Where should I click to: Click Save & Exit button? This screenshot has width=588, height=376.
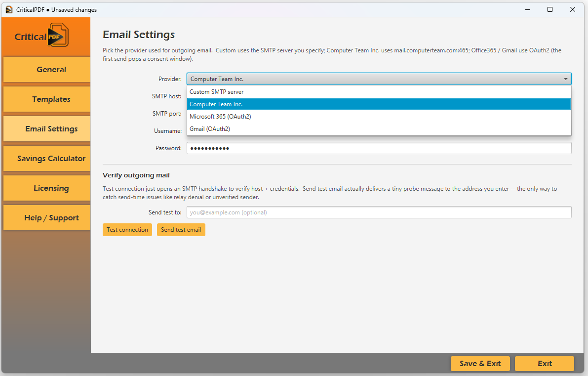480,364
